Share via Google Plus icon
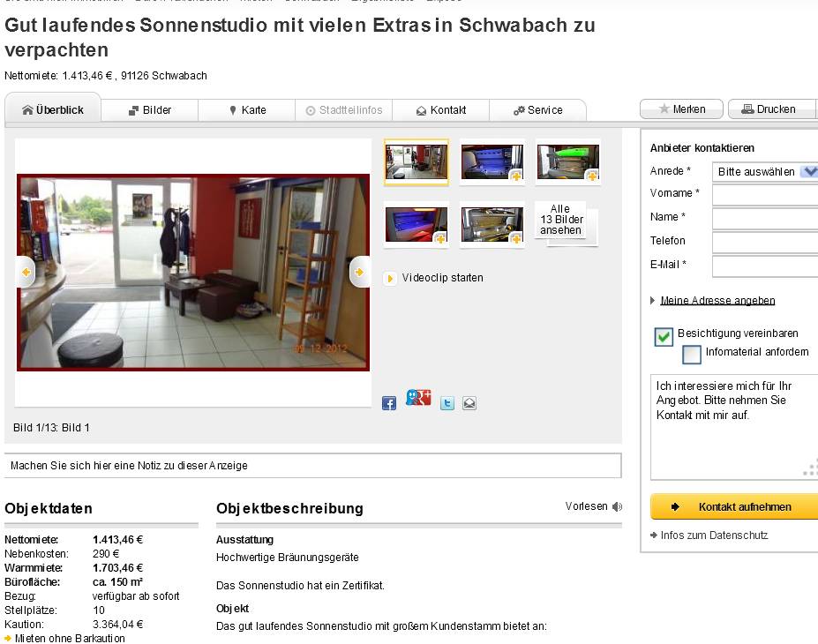This screenshot has width=818, height=644. [418, 398]
